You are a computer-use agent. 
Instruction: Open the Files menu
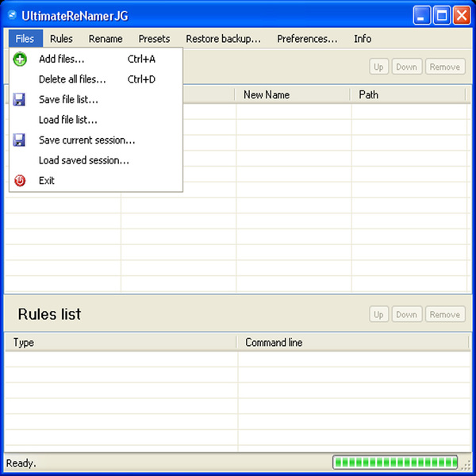(x=25, y=39)
